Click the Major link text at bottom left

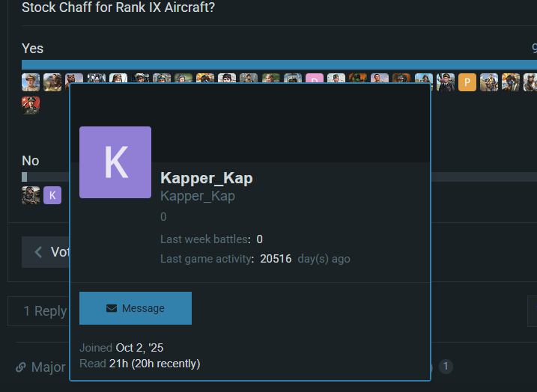[48, 367]
